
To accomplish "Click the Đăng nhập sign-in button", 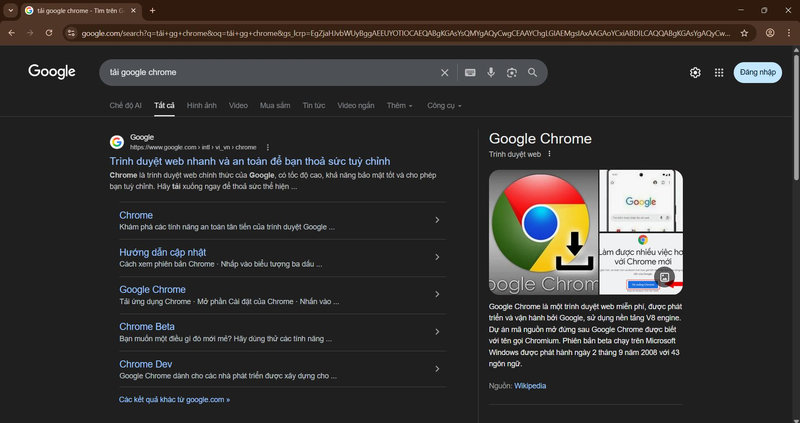I will pos(758,72).
